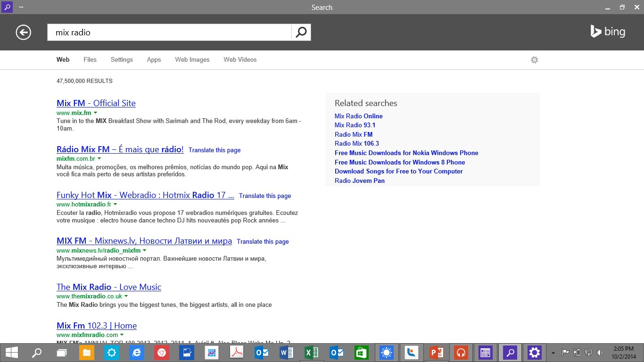Screen dimensions: 644x362
Task: Switch to the Web Images tab
Action: pos(192,60)
